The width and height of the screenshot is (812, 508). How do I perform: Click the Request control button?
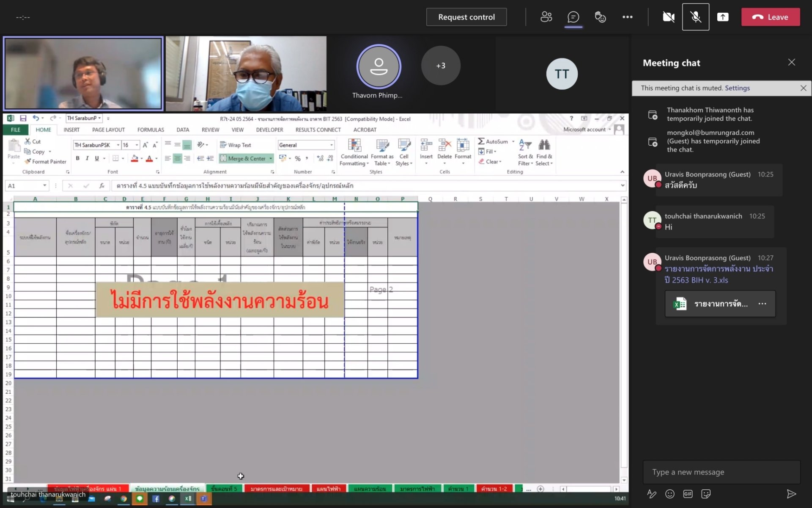[x=466, y=17]
